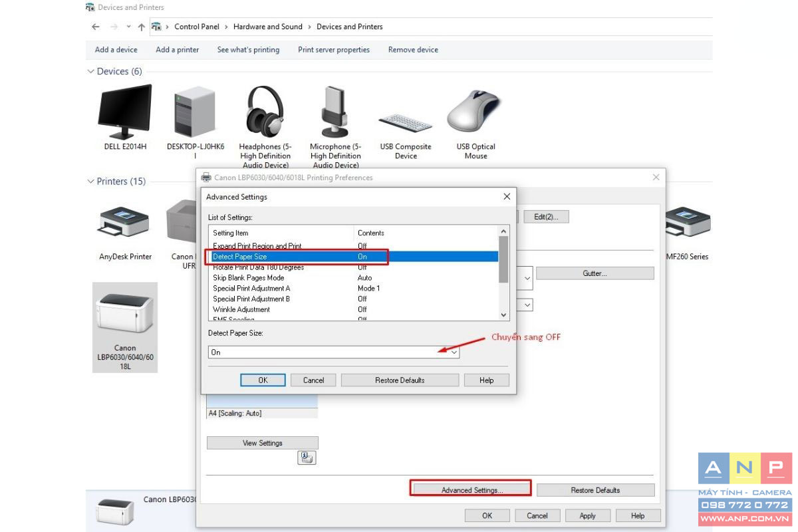Select the Headphones audio device icon
Image resolution: width=798 pixels, height=532 pixels.
pos(265,112)
